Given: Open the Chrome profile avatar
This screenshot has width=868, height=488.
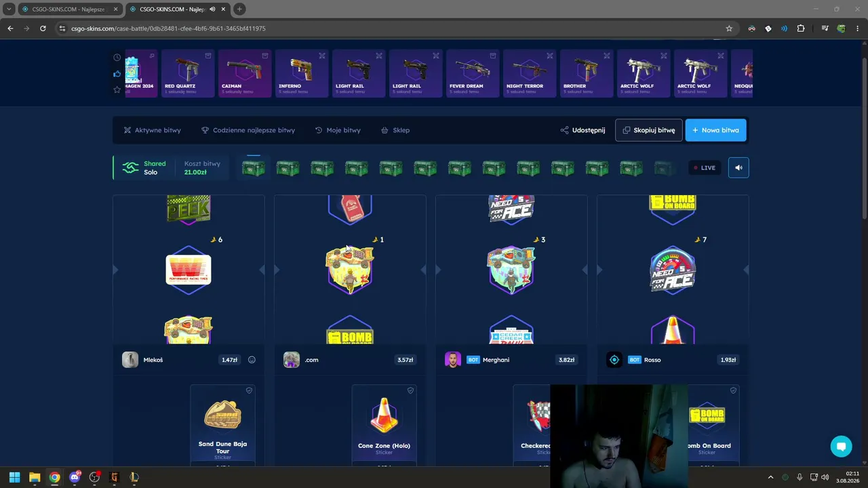Looking at the screenshot, I should tap(842, 28).
